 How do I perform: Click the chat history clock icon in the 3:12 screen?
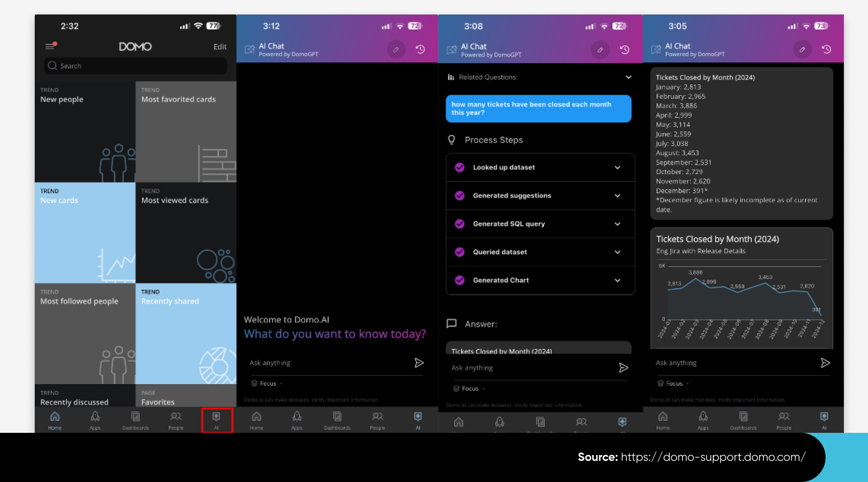(420, 49)
